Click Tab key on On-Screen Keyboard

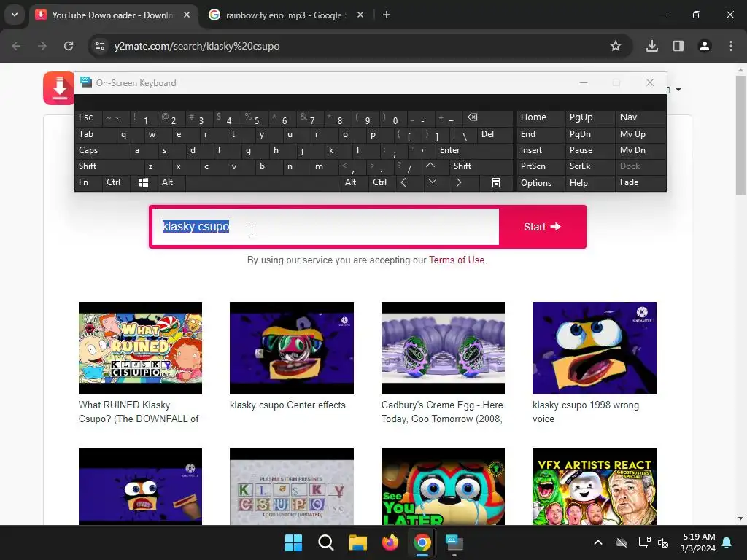(95, 134)
